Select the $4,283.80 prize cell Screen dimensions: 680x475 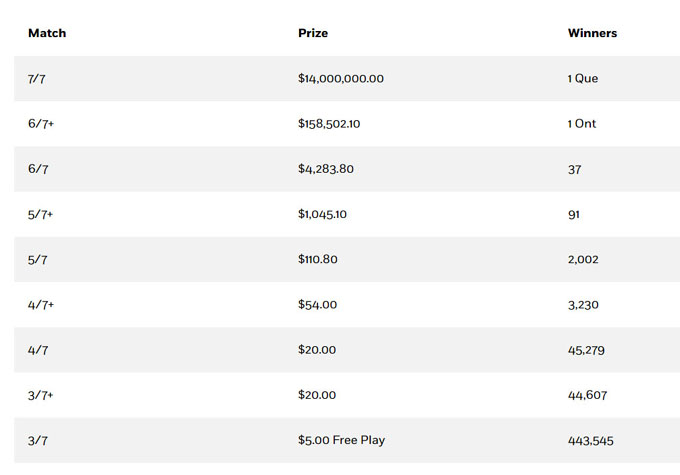pyautogui.click(x=326, y=169)
